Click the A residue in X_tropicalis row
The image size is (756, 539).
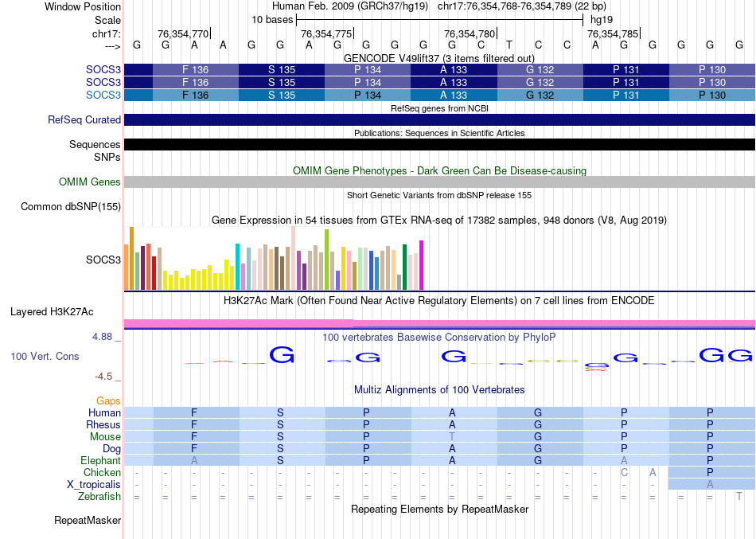tap(710, 485)
